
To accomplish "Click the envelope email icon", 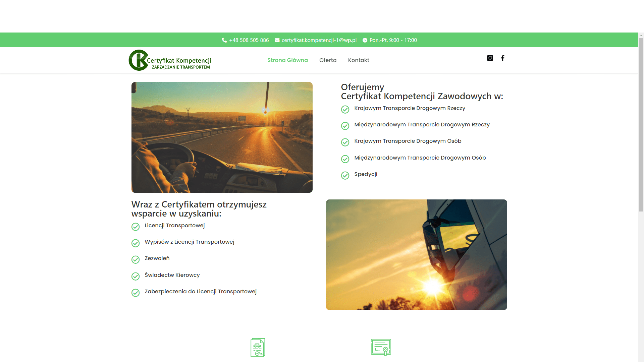I will [x=277, y=40].
